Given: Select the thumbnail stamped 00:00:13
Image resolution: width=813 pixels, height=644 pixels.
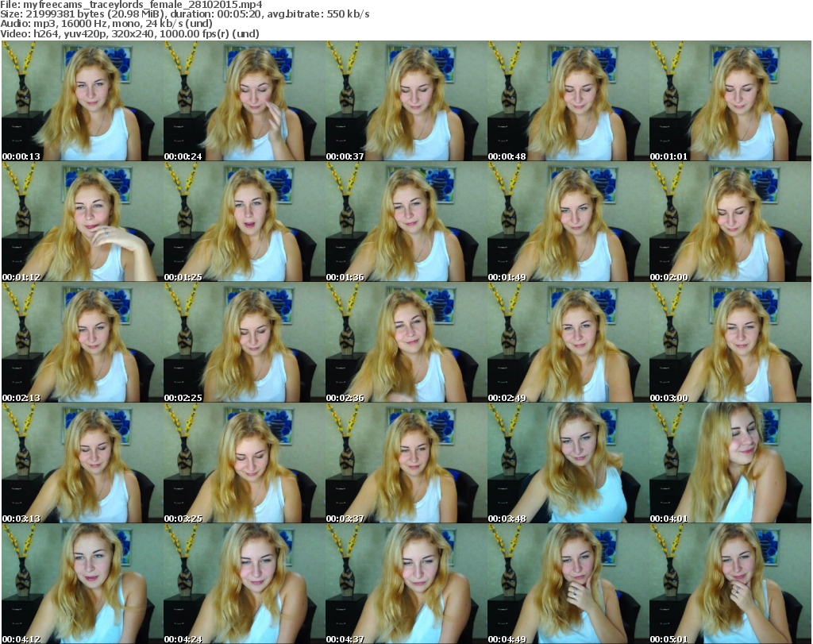Looking at the screenshot, I should [82, 101].
